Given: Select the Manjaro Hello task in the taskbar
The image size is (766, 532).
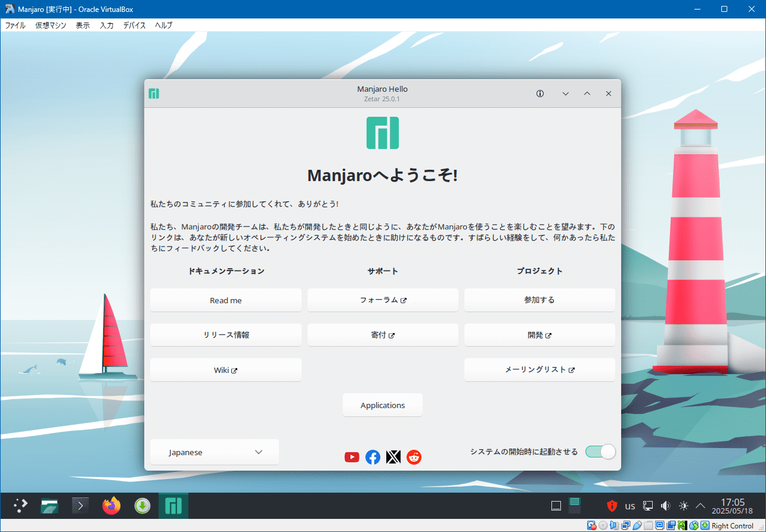Looking at the screenshot, I should (173, 506).
